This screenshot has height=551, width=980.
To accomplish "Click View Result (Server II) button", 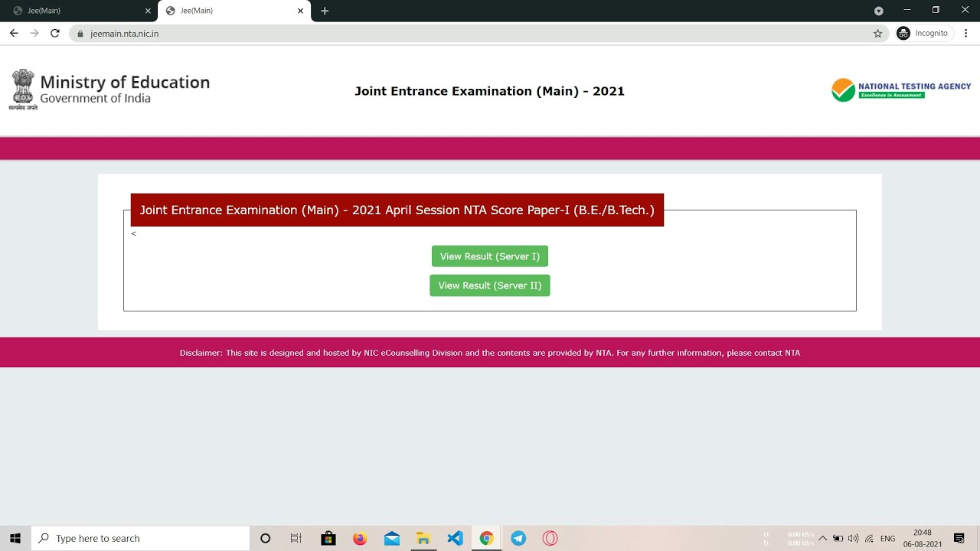I will (490, 285).
